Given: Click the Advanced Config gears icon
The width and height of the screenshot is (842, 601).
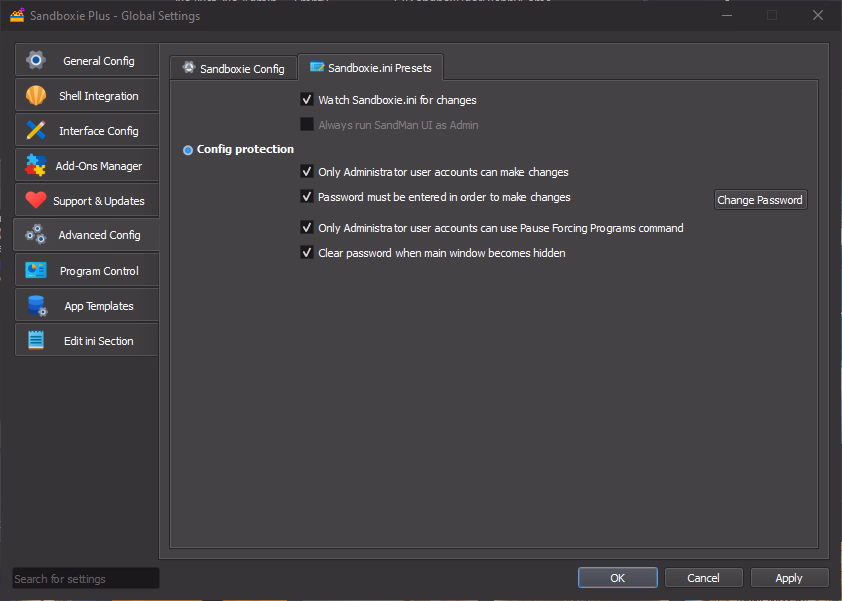Looking at the screenshot, I should [36, 235].
